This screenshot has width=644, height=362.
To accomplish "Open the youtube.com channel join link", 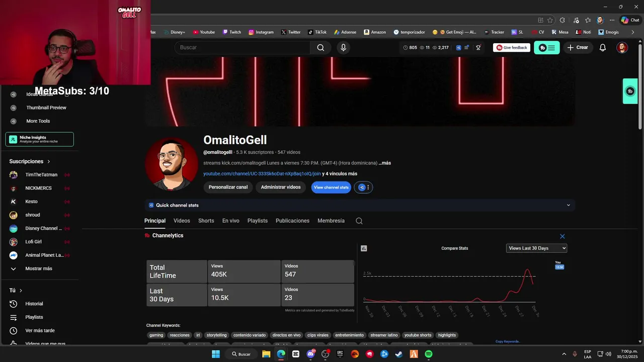I will click(x=262, y=174).
